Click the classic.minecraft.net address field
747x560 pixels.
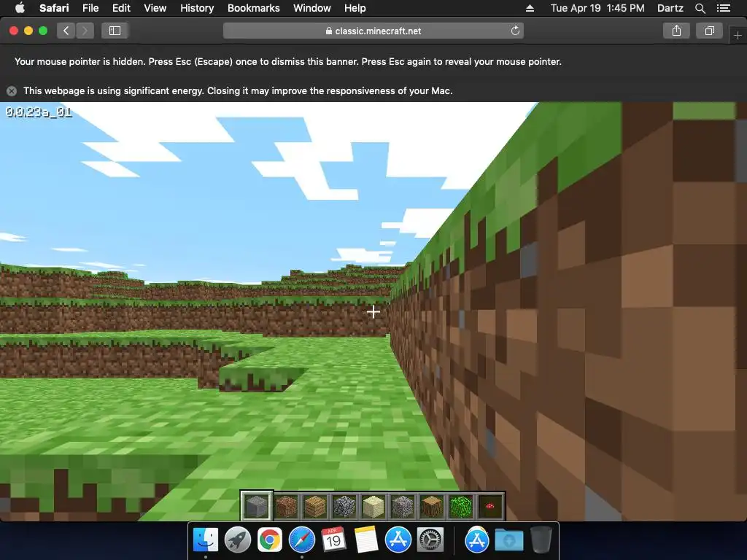373,31
